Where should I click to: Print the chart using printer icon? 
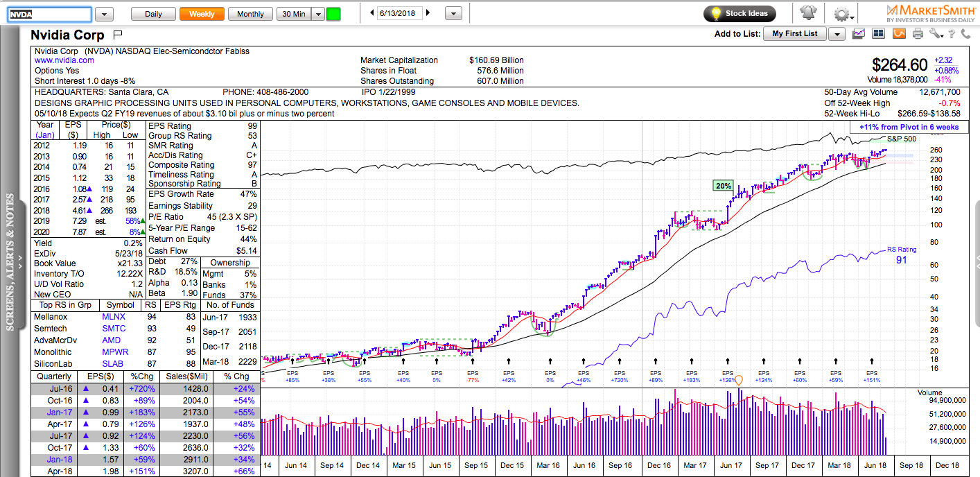click(x=918, y=33)
